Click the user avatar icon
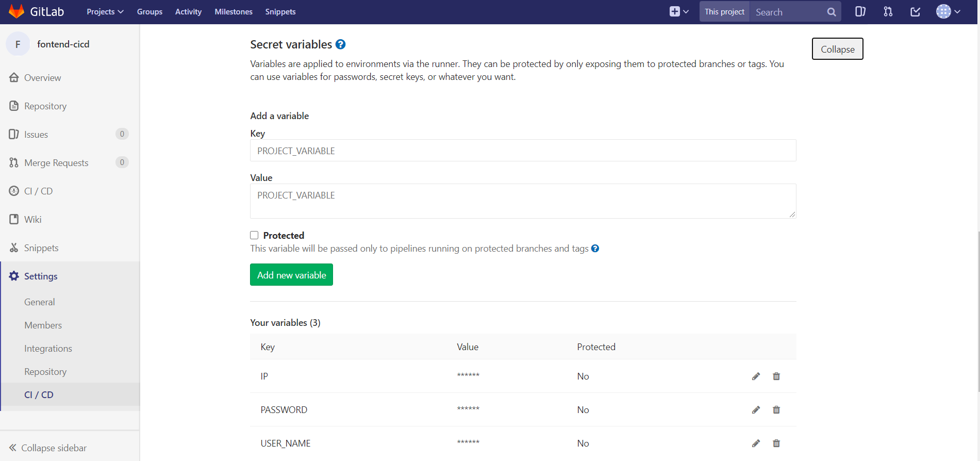The height and width of the screenshot is (461, 980). click(943, 11)
